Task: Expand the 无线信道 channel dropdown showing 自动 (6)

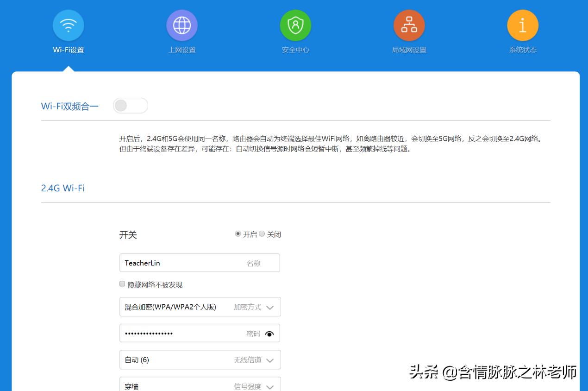Action: [x=270, y=359]
